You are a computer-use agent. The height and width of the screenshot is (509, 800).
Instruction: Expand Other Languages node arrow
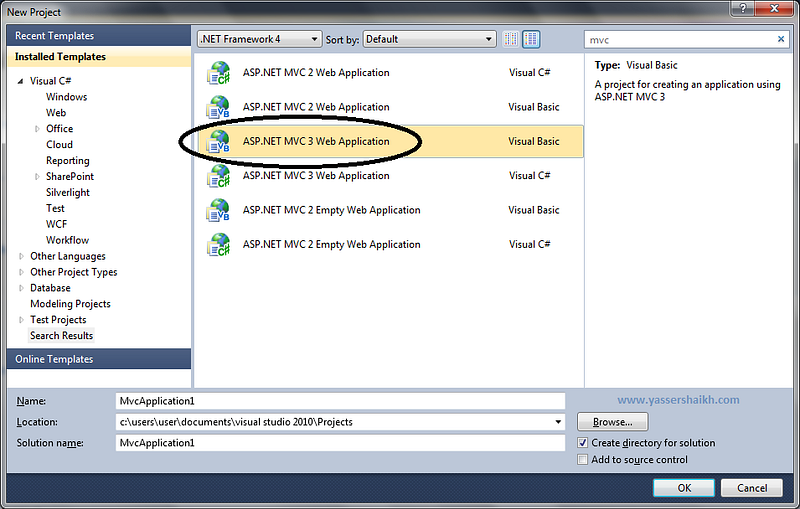point(21,256)
